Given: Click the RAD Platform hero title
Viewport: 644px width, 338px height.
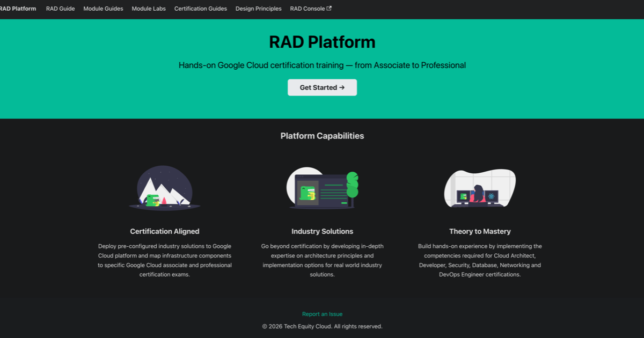Looking at the screenshot, I should coord(322,42).
